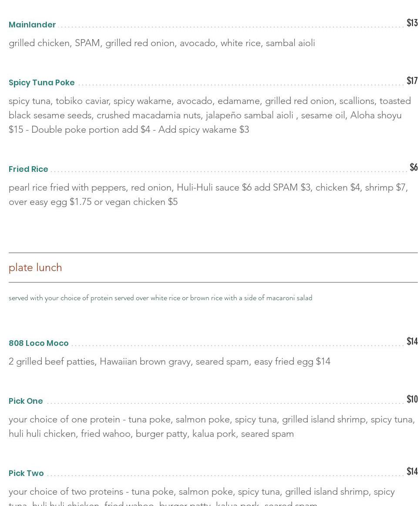The width and height of the screenshot is (420, 506).
Task: Open the 808 Loco Moco item
Action: [x=38, y=343]
